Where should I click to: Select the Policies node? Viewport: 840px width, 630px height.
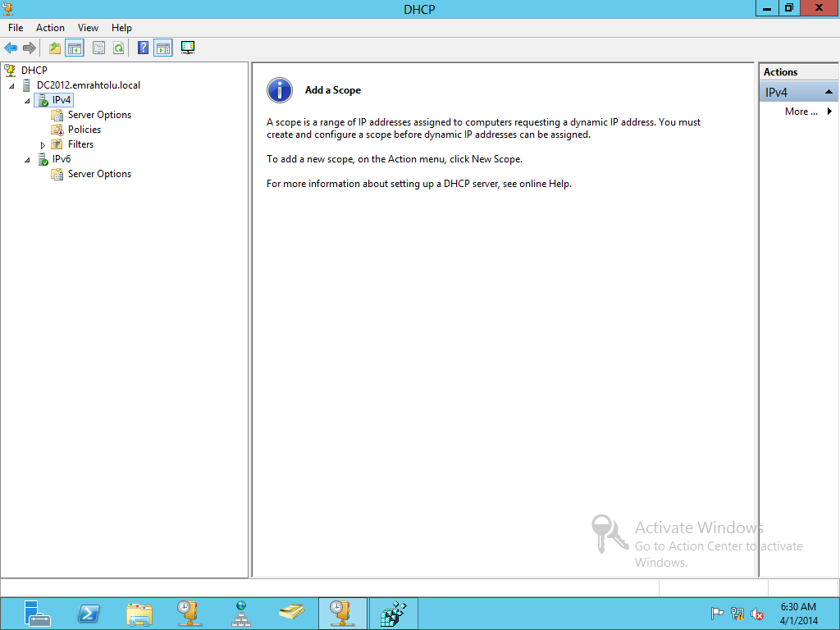[84, 130]
